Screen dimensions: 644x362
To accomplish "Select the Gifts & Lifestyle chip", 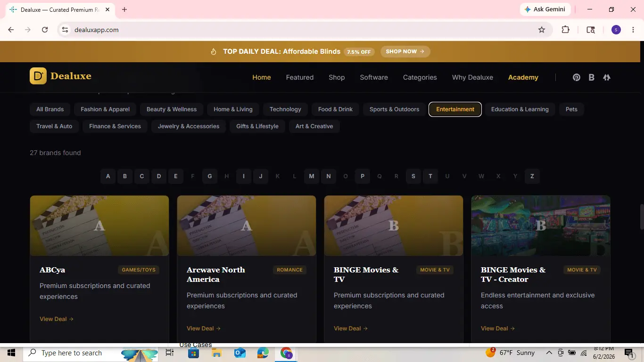I will 257,126.
